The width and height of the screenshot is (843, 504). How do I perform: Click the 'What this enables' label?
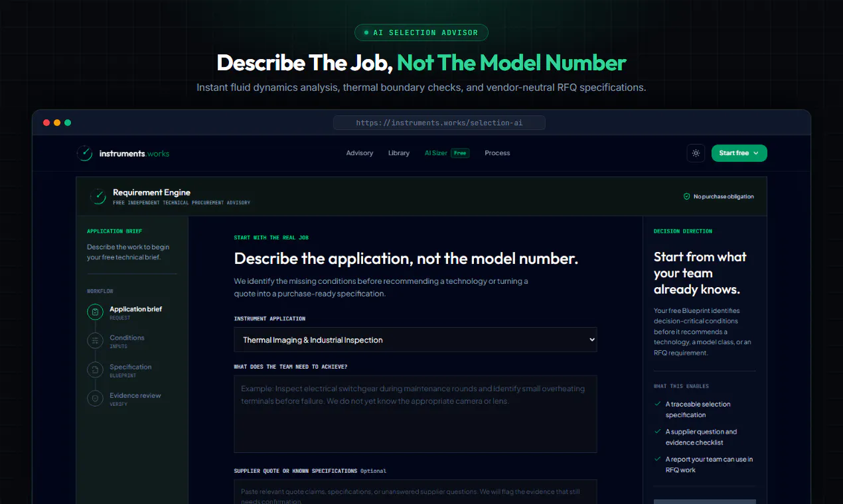681,386
